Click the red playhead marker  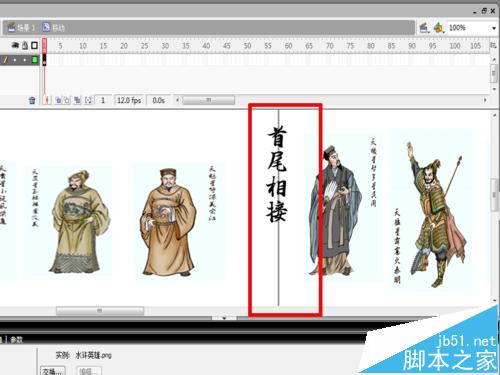tap(45, 45)
